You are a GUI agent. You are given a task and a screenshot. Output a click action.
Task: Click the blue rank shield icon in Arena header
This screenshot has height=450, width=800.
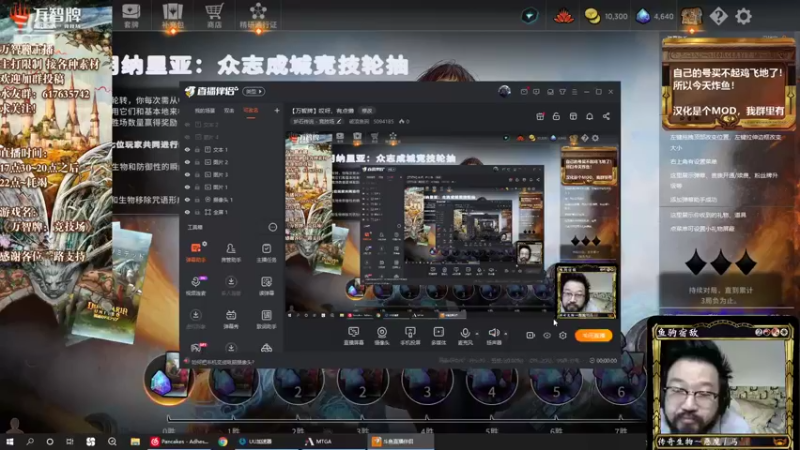click(529, 16)
